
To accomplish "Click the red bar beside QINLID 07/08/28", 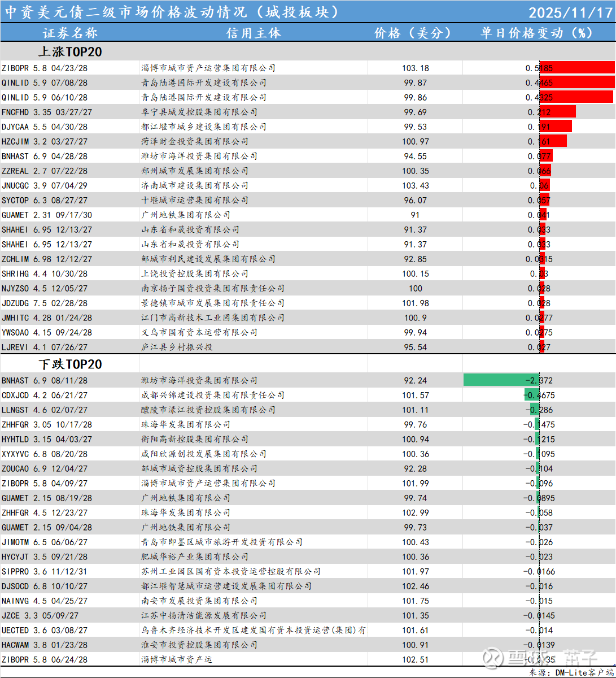I will pyautogui.click(x=577, y=82).
